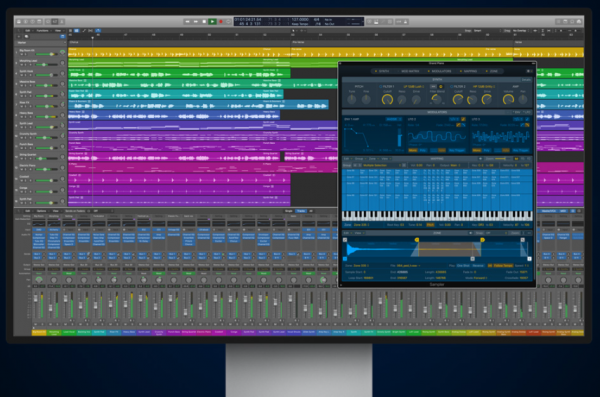Viewport: 600px width, 397px height.
Task: Enable One Shot playback in Zone pane
Action: [463, 265]
